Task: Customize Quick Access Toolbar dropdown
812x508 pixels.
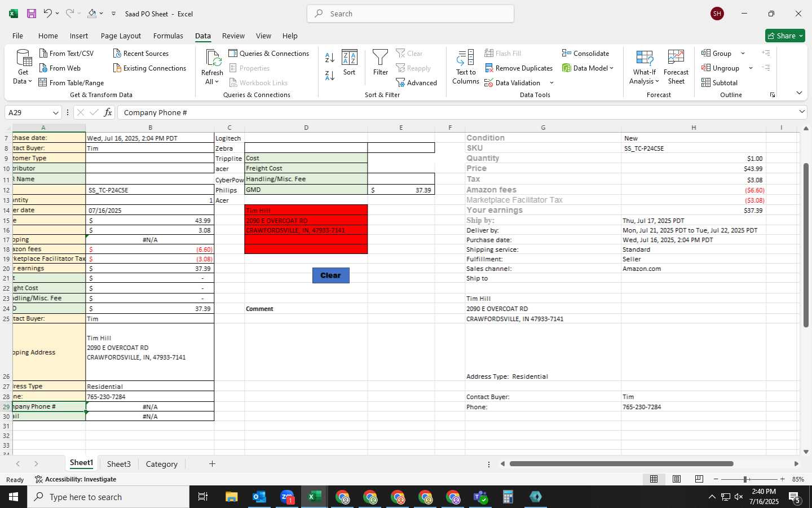Action: tap(113, 14)
